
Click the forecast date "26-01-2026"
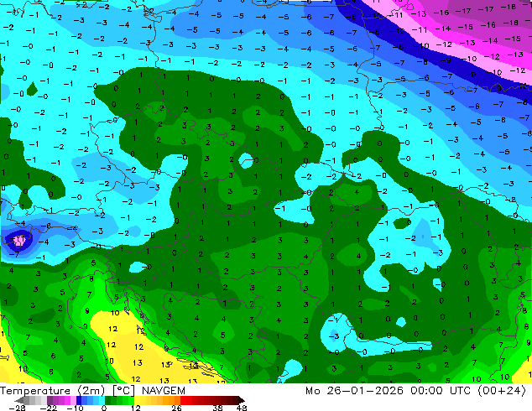point(365,391)
